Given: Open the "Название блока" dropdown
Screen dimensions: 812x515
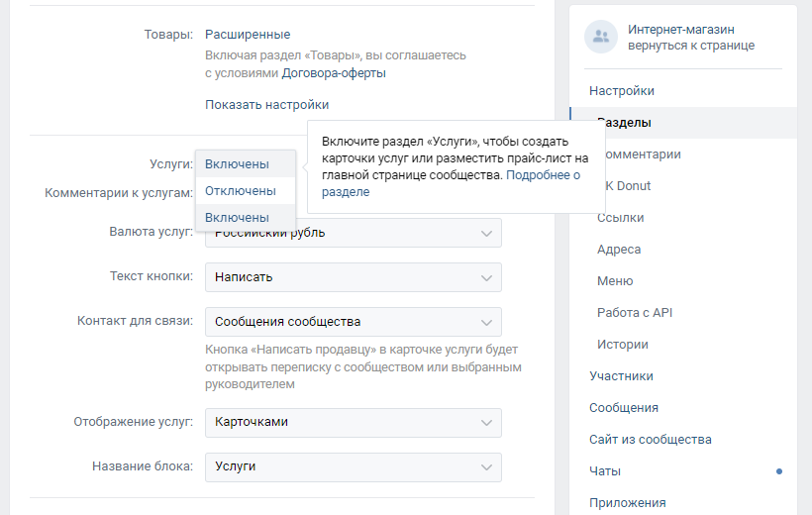Looking at the screenshot, I should pyautogui.click(x=353, y=466).
